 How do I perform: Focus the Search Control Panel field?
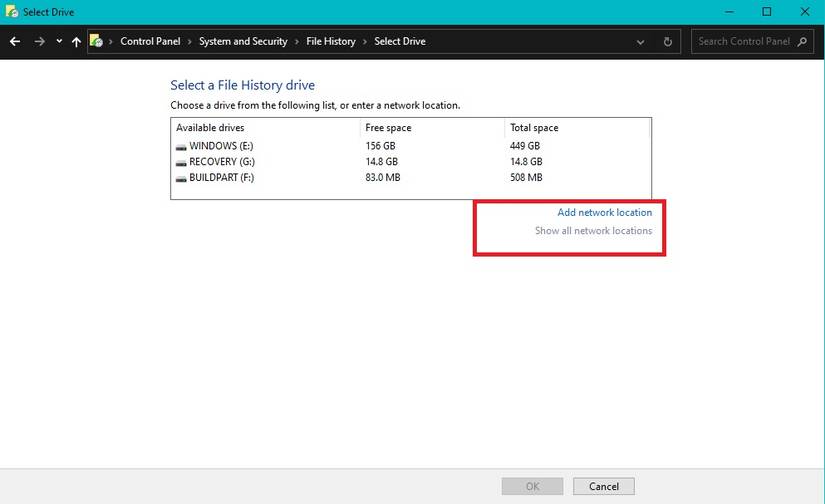coord(752,42)
